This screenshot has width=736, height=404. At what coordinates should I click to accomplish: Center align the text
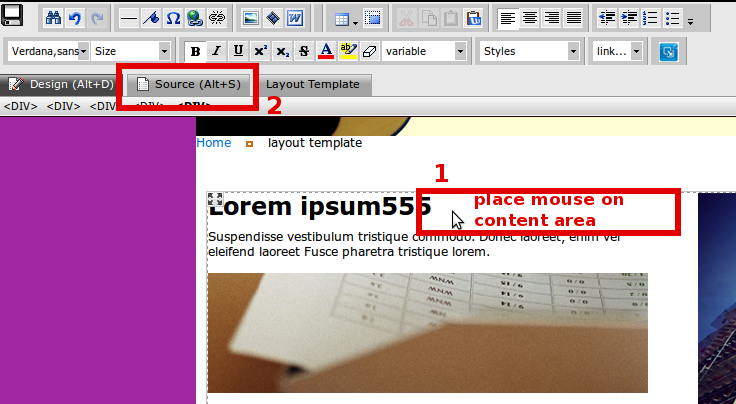[530, 18]
